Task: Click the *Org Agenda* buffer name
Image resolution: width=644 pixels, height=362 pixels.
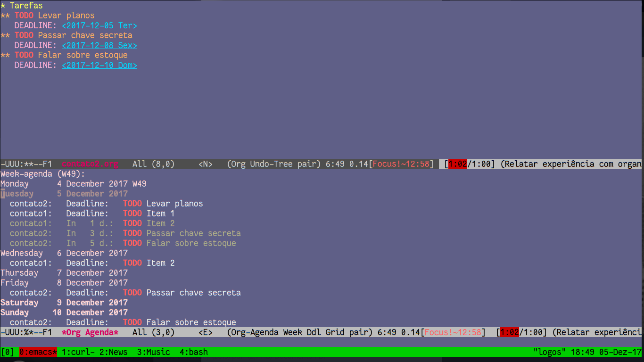Action: pos(90,332)
